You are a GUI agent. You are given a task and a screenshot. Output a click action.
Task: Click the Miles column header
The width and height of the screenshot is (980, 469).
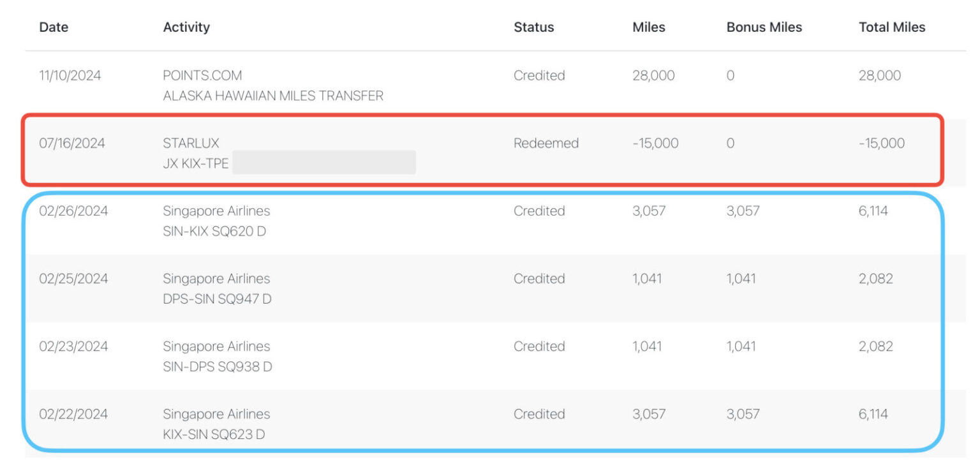648,27
